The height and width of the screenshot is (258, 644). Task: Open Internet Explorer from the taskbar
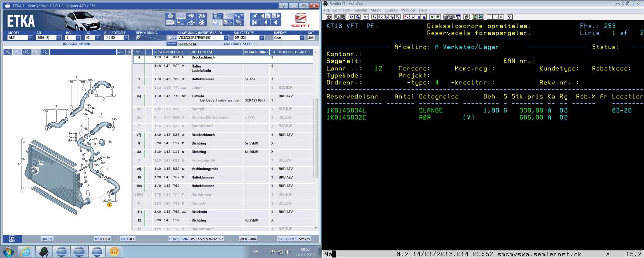pyautogui.click(x=26, y=251)
